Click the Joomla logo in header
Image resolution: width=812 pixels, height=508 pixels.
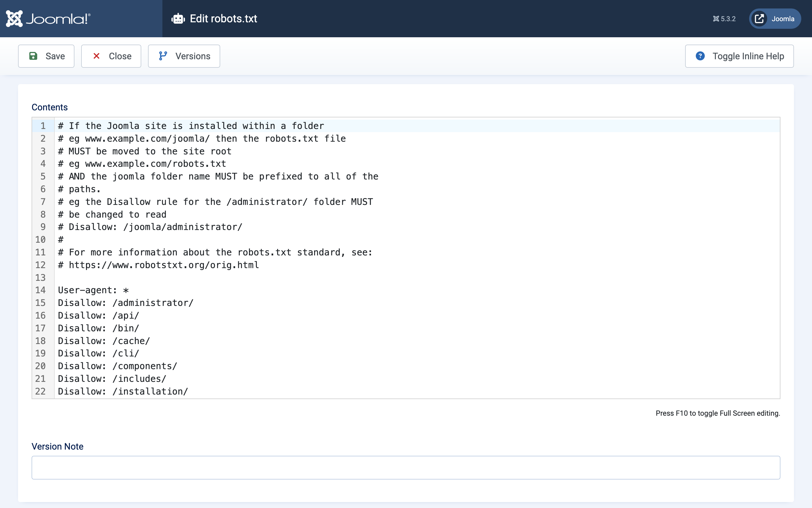[48, 18]
